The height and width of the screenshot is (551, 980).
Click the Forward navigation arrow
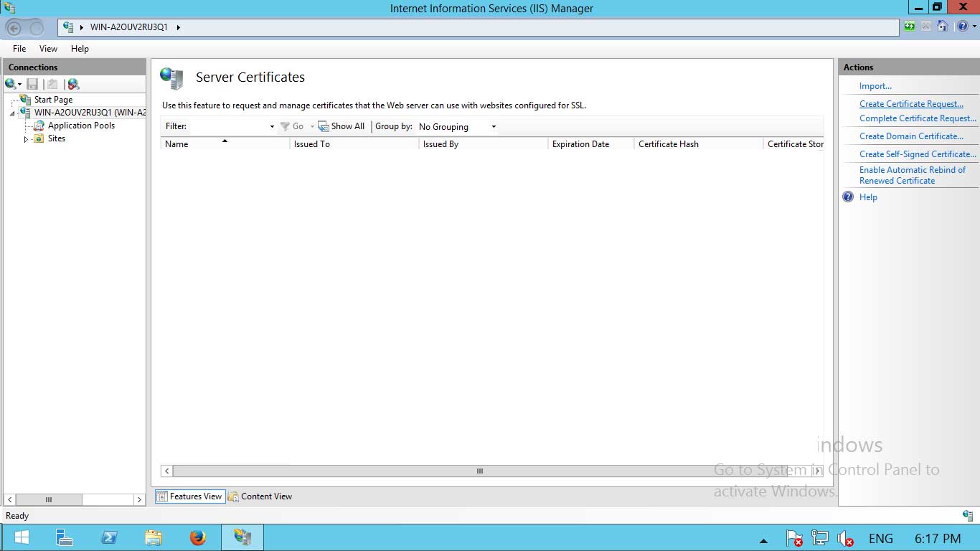[36, 28]
